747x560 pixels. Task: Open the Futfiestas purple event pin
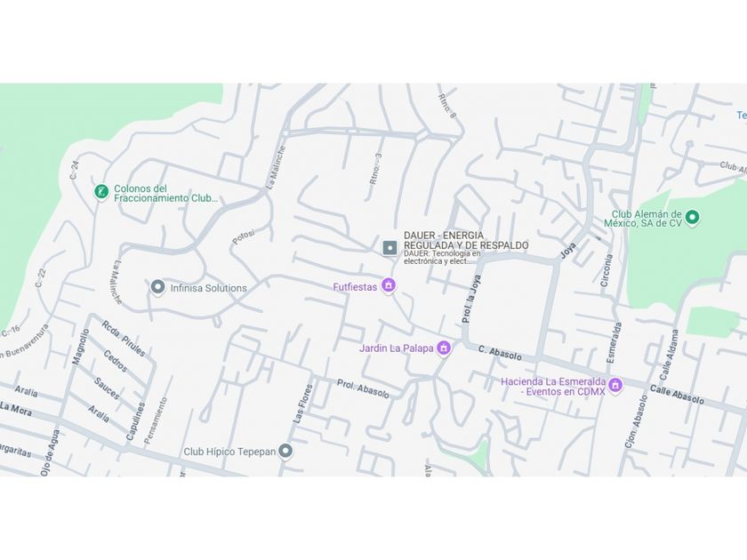pos(389,285)
